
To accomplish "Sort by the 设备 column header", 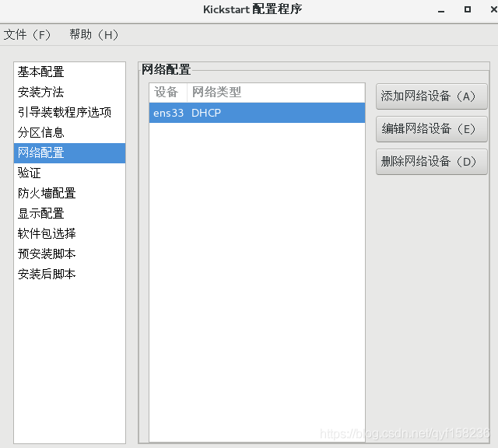I will pos(168,93).
